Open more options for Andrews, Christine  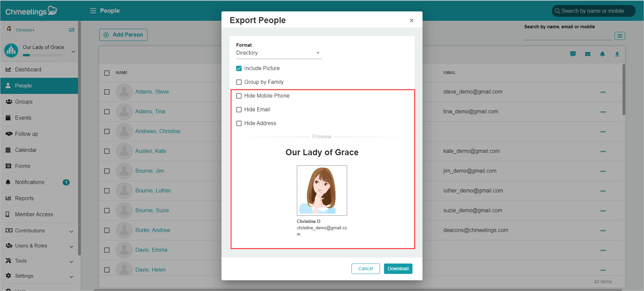tap(603, 132)
